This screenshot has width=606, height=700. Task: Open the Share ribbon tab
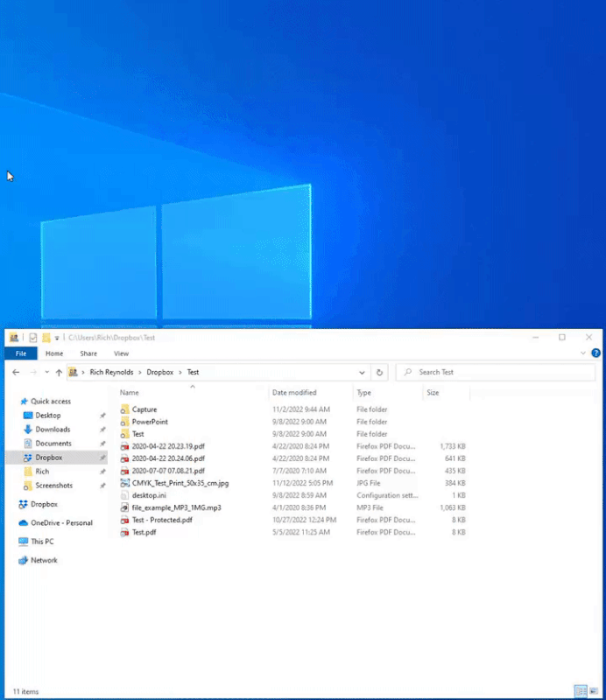88,353
